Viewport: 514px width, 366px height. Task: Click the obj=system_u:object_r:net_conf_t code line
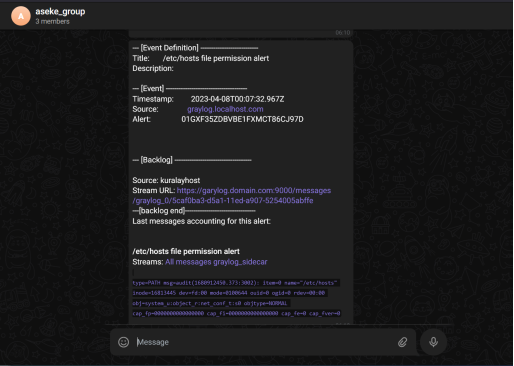pos(211,303)
